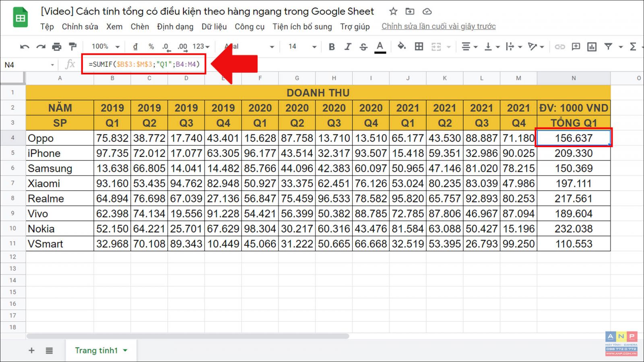Open the Xem menu
Screen dimensions: 644x362
(114, 27)
